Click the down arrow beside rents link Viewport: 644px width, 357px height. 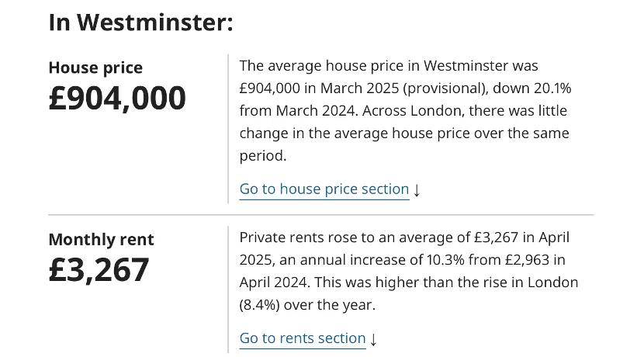(373, 339)
